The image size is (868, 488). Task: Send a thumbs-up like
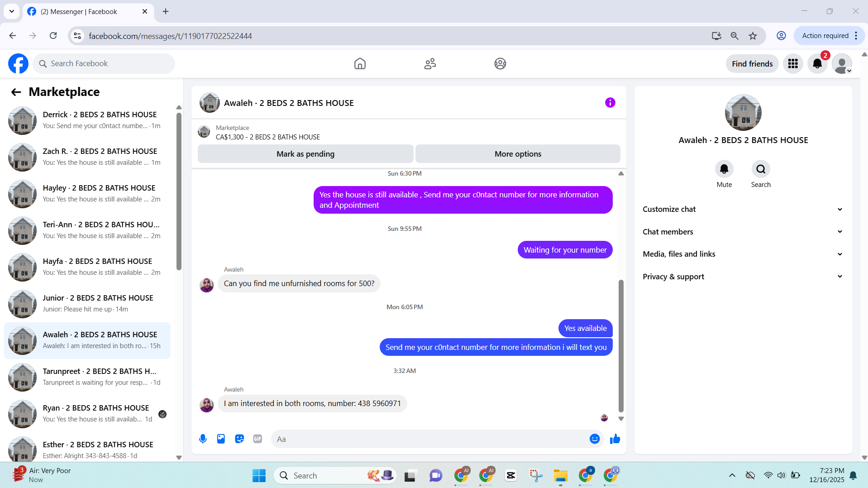coord(615,439)
